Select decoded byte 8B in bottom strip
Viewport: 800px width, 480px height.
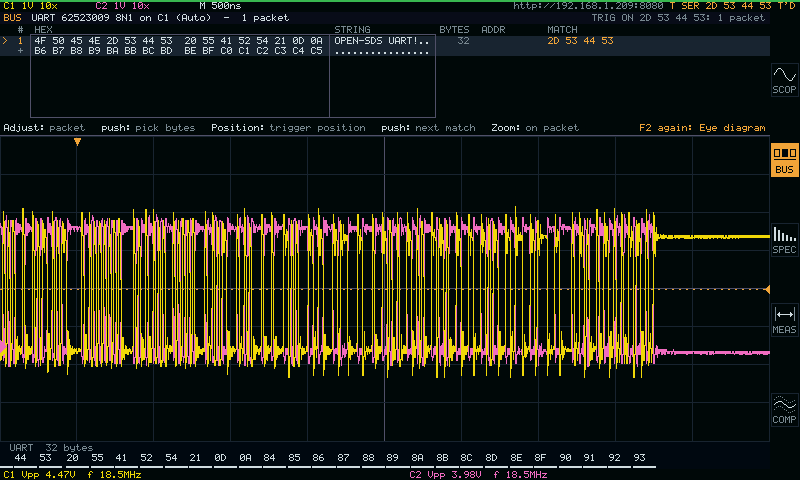[442, 458]
